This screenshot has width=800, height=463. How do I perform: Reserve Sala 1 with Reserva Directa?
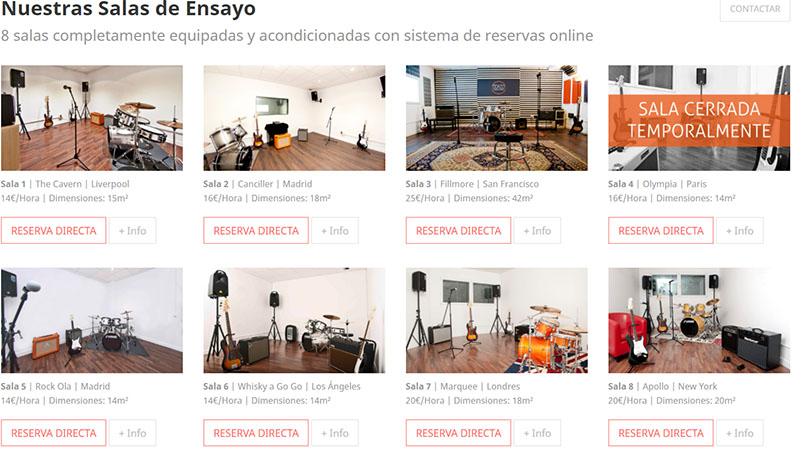click(x=54, y=231)
